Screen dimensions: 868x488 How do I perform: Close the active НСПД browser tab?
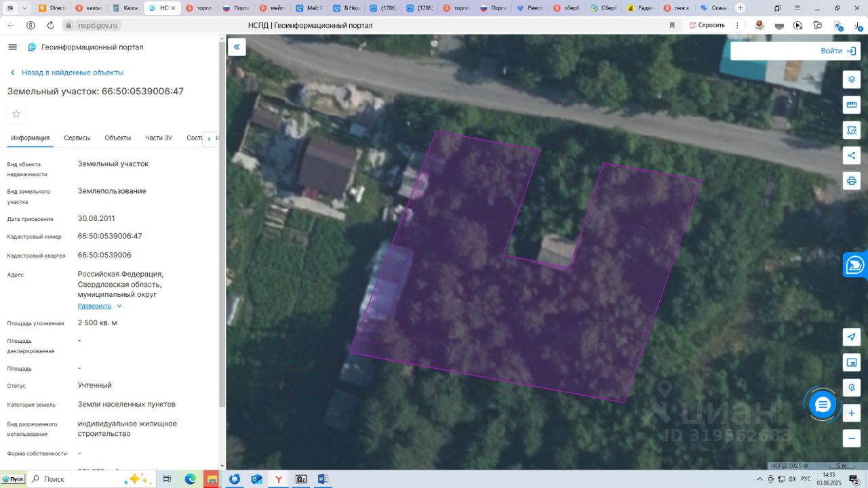pyautogui.click(x=175, y=8)
